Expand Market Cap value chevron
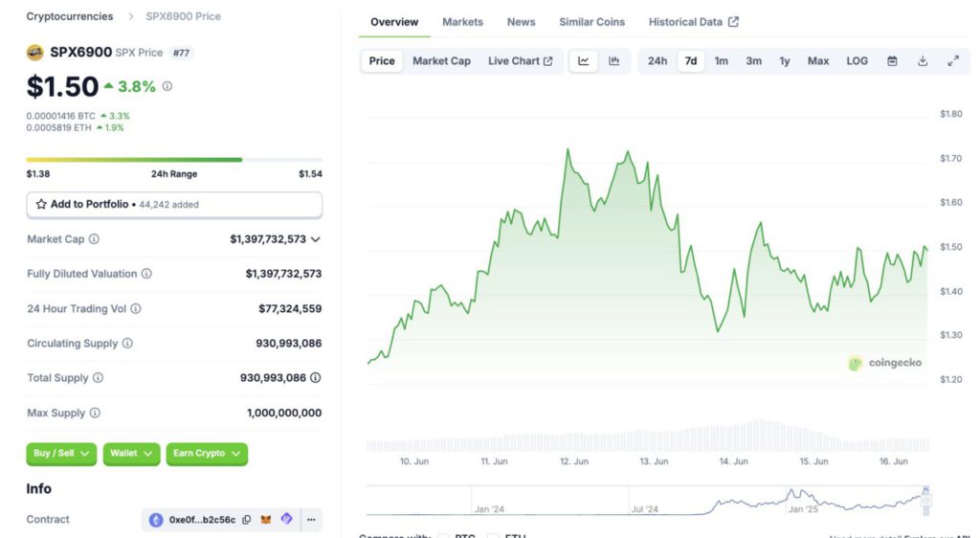This screenshot has height=538, width=980. tap(316, 239)
